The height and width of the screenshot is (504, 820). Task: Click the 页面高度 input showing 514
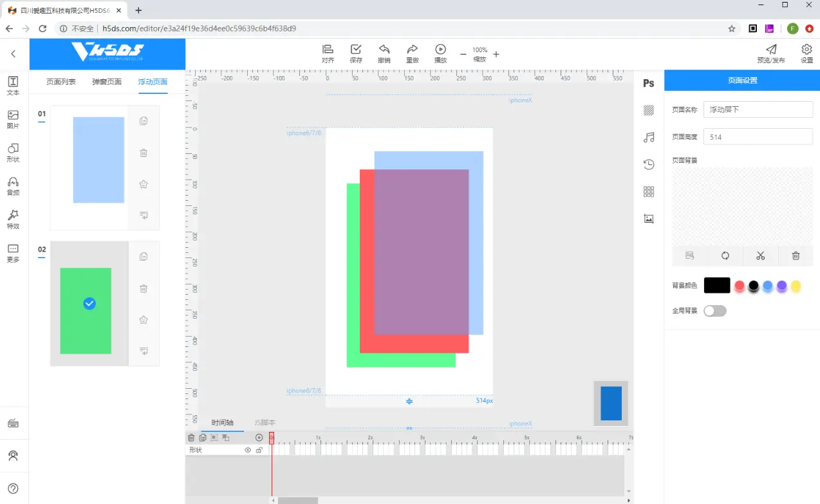pyautogui.click(x=758, y=137)
